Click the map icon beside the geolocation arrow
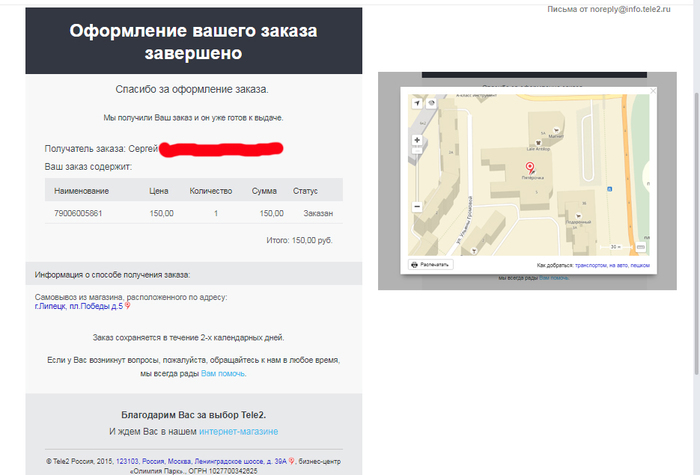 [x=431, y=103]
